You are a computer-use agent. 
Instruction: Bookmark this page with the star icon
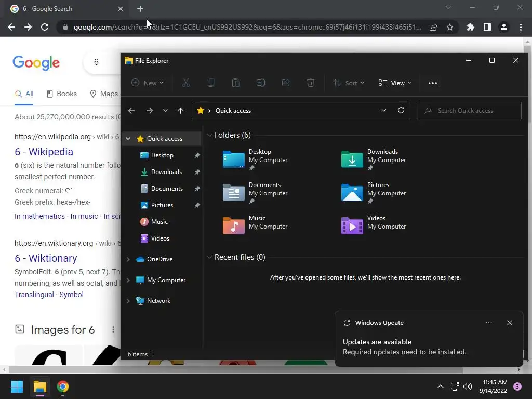tap(450, 27)
